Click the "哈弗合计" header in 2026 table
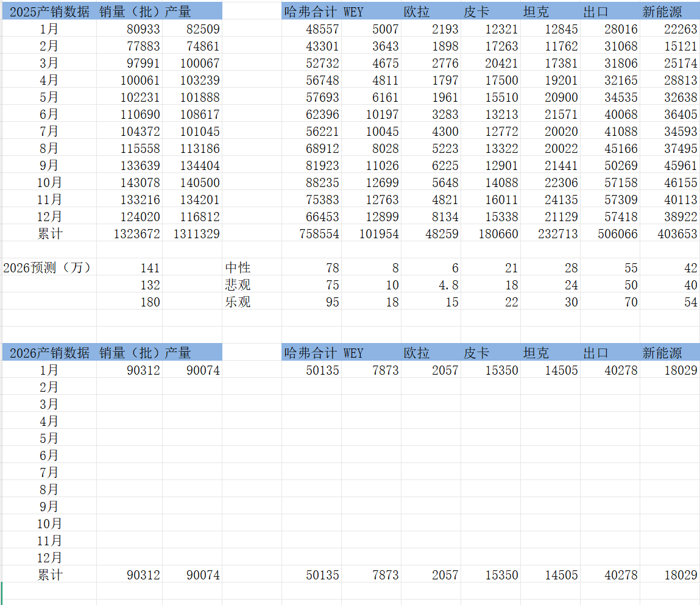 click(311, 353)
